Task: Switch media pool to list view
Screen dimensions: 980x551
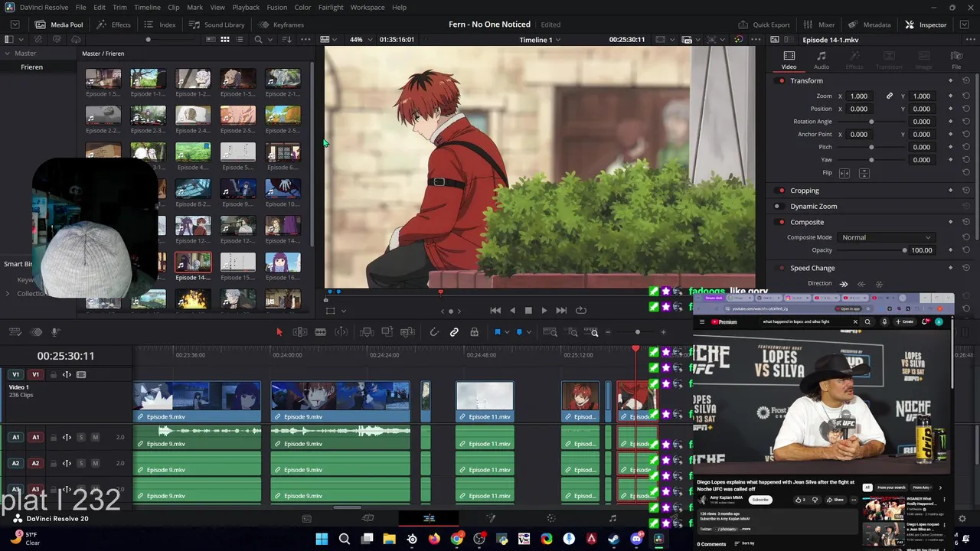Action: click(240, 39)
